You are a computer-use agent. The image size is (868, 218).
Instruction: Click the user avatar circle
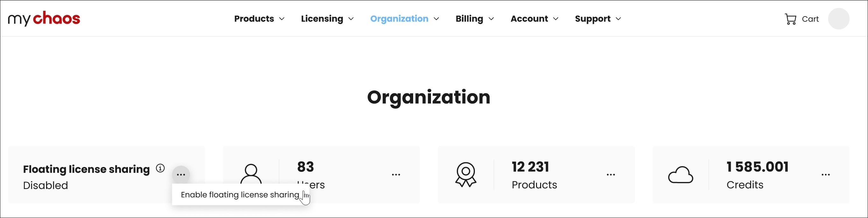point(838,19)
